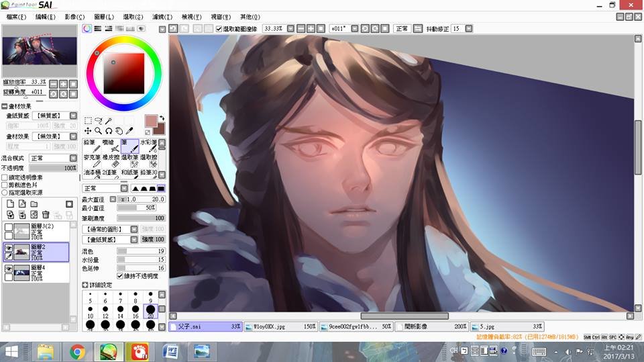Show 圖層3(2) layer visibility box
This screenshot has width=644, height=362.
tap(8, 227)
